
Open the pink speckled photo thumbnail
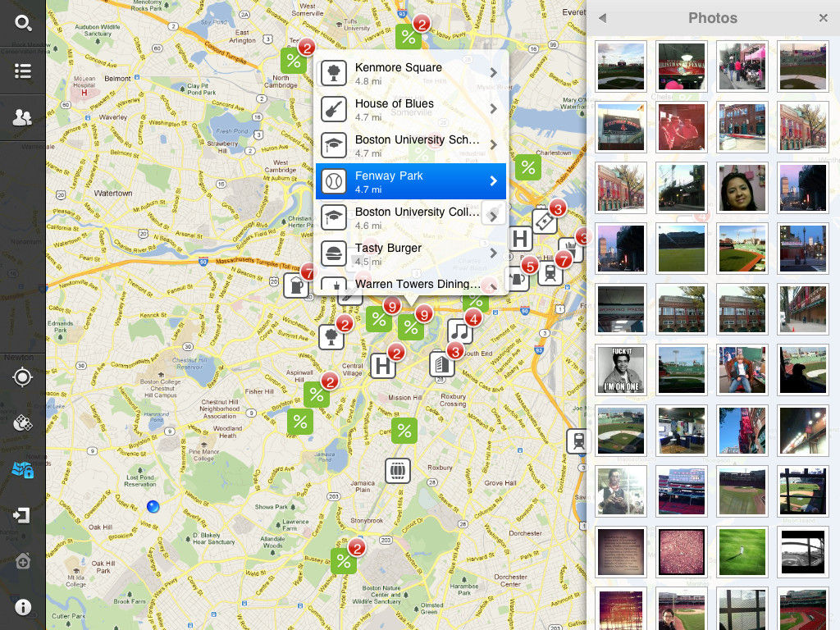682,551
